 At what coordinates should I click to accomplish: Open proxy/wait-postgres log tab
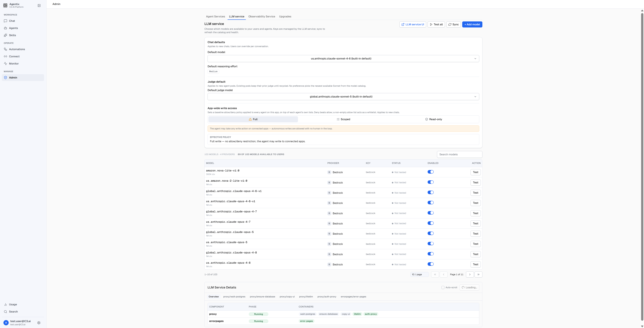tap(234, 297)
